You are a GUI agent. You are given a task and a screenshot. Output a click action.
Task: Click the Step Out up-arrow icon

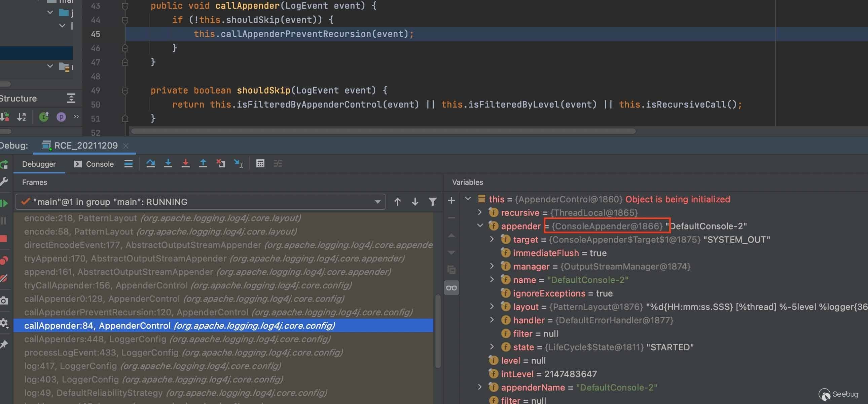203,164
